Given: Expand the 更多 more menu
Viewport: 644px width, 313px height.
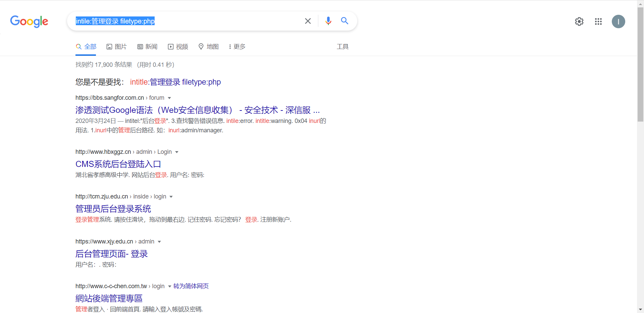Looking at the screenshot, I should [237, 47].
